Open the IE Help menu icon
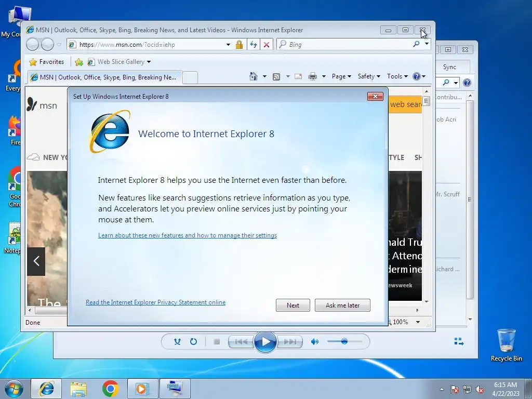The image size is (532, 399). pos(419,76)
